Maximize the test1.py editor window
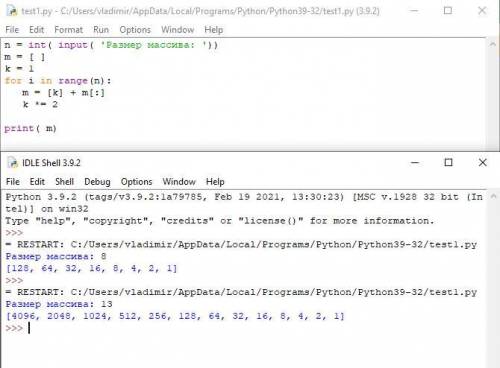500x368 pixels. pos(448,11)
